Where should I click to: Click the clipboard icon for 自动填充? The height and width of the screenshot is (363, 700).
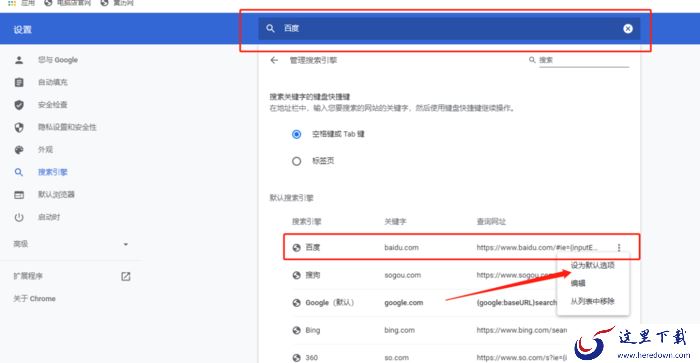(19, 82)
